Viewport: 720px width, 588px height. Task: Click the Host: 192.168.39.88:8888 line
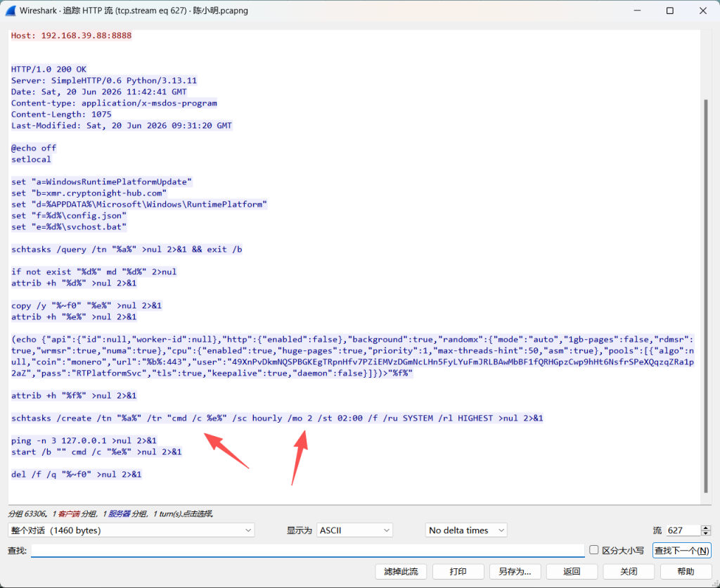point(71,35)
